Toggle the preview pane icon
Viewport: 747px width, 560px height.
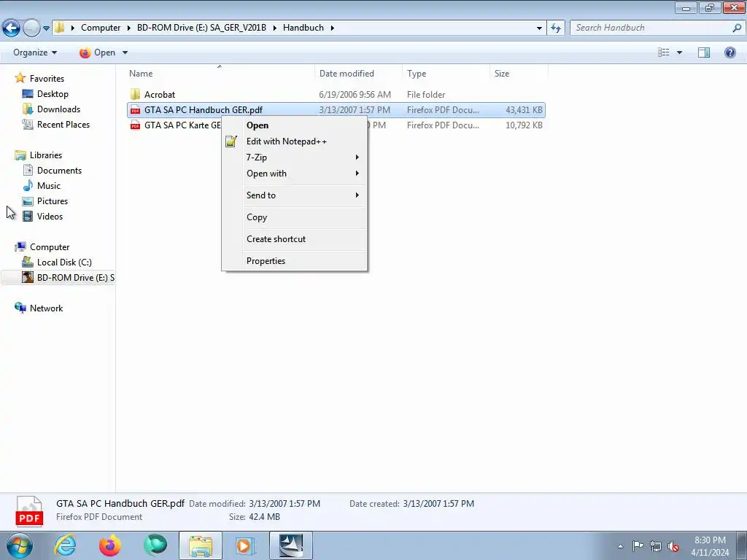704,52
